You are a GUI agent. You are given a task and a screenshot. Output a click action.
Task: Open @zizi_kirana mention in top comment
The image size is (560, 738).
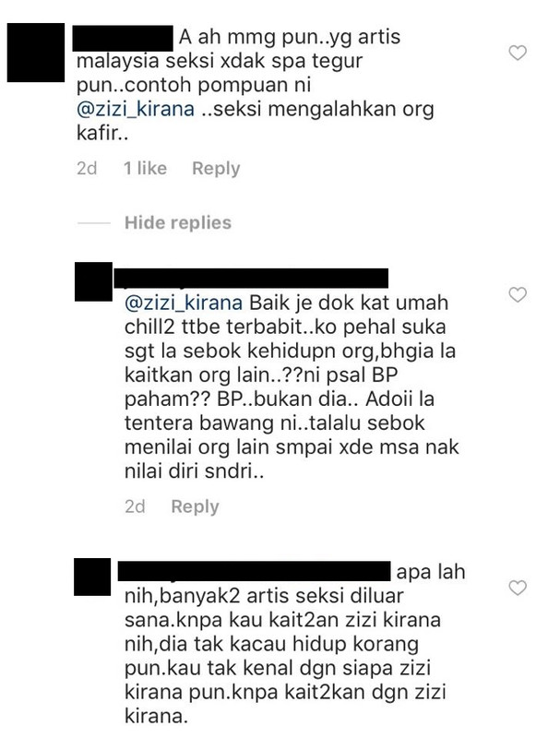pos(136,109)
